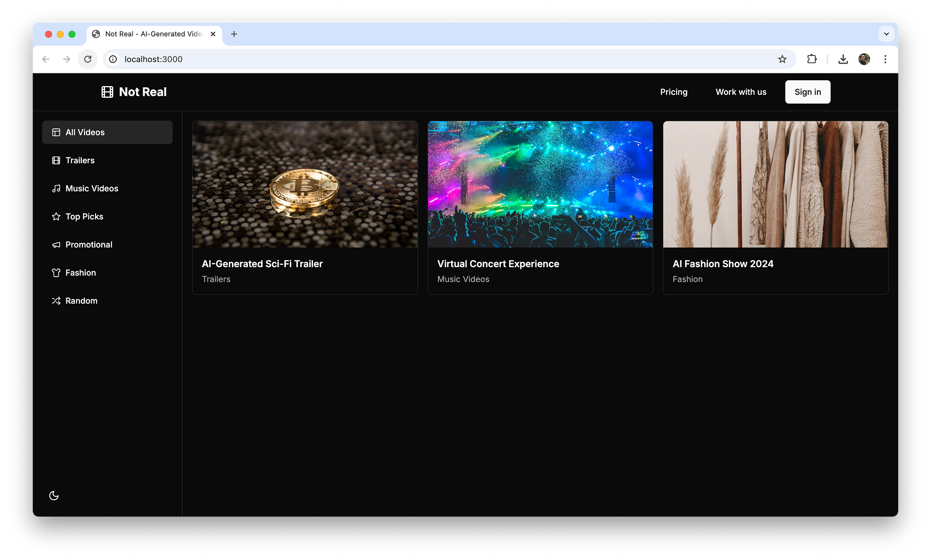Open the Music Videos category
The height and width of the screenshot is (560, 931).
click(x=107, y=188)
